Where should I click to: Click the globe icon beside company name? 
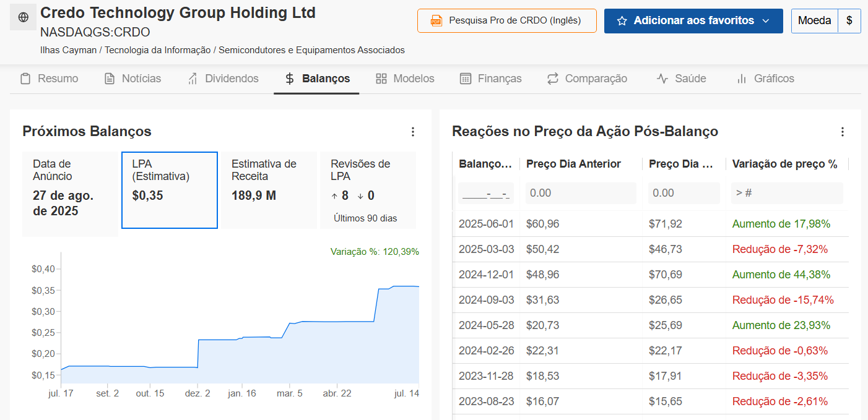[x=24, y=17]
